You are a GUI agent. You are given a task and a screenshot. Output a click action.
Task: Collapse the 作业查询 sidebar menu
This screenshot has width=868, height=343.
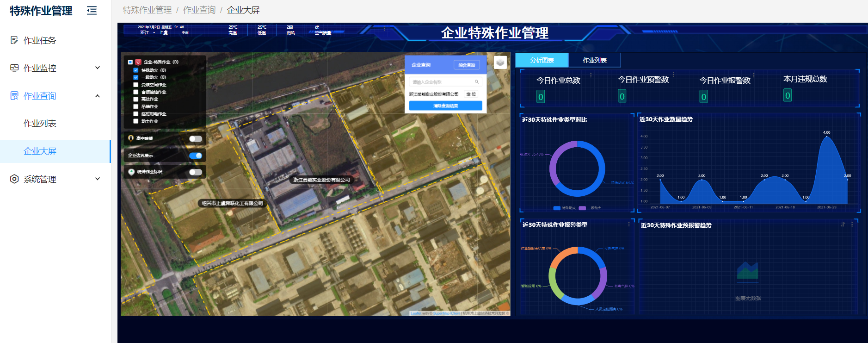(97, 96)
